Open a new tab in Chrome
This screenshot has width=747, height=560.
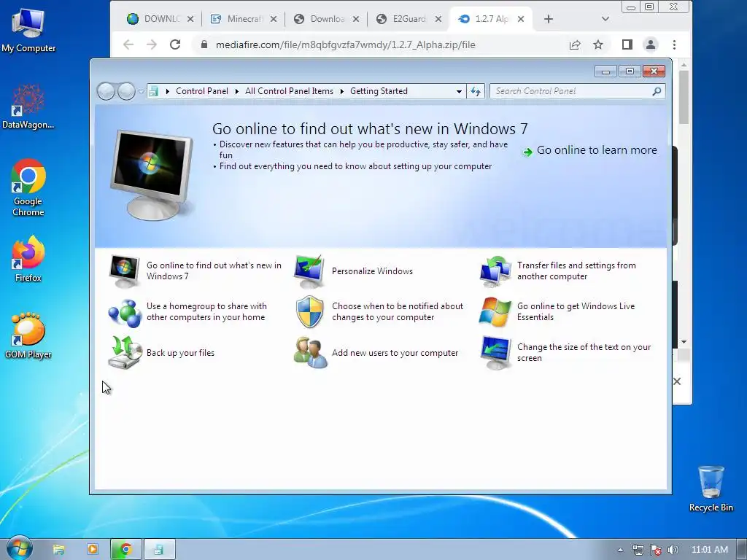(549, 19)
